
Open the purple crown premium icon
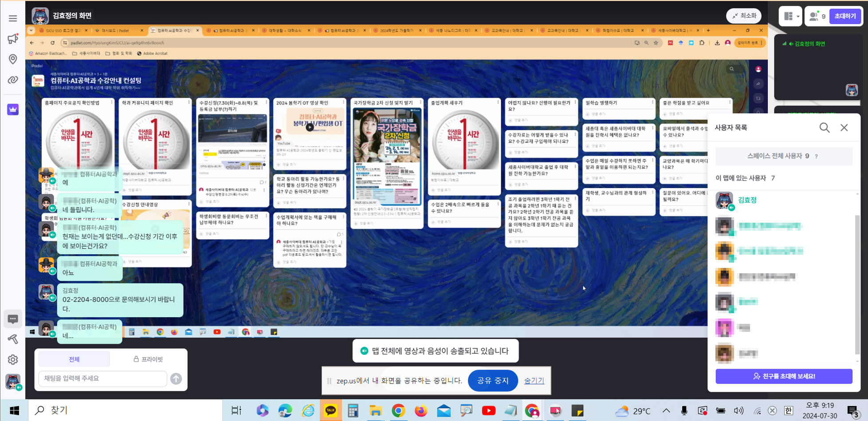13,109
